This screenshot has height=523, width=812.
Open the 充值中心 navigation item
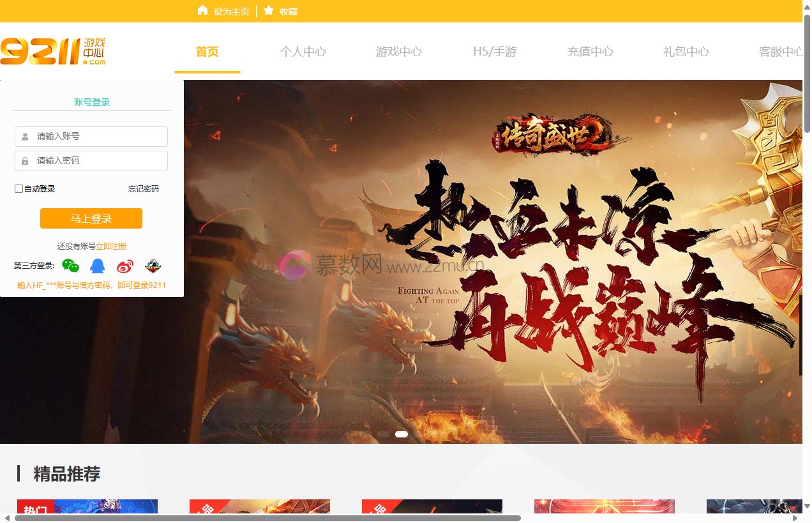click(x=590, y=52)
